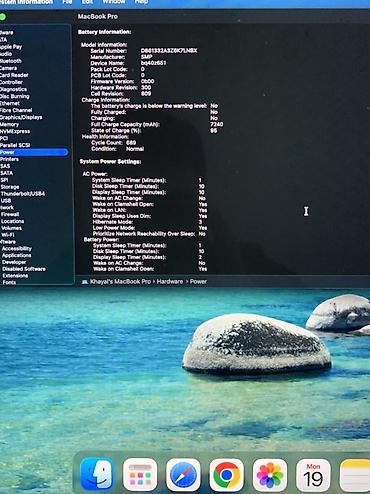Click the green zoom window button

tap(2, 16)
